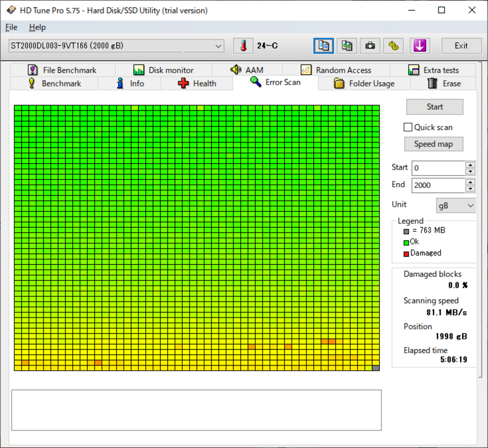The image size is (488, 448).
Task: Increase the Start value with up arrow
Action: click(470, 165)
